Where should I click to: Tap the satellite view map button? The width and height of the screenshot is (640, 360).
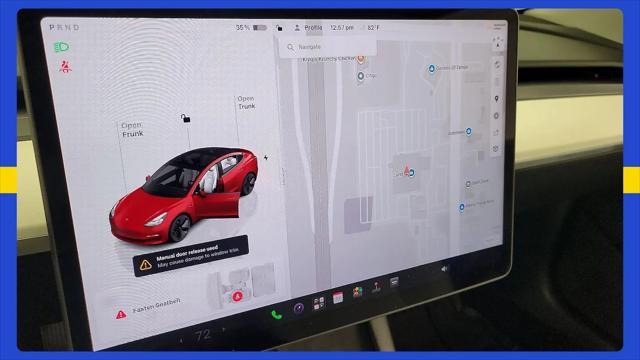click(x=497, y=64)
